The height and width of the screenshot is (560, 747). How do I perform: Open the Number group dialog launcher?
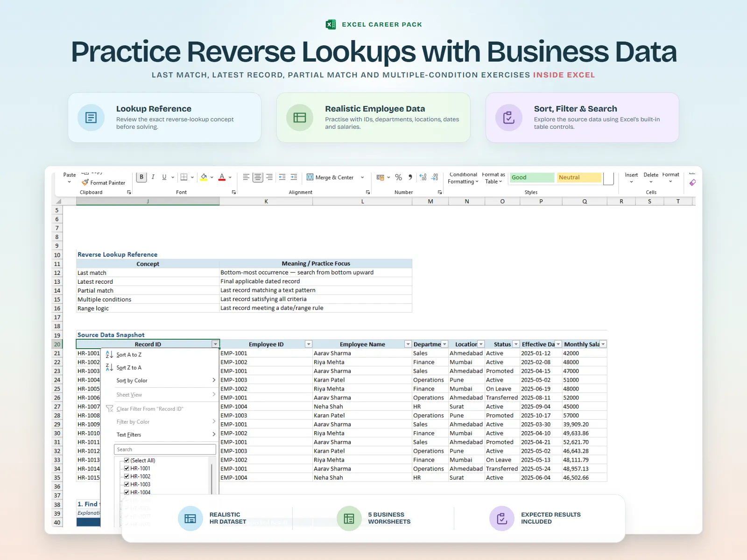pyautogui.click(x=440, y=192)
